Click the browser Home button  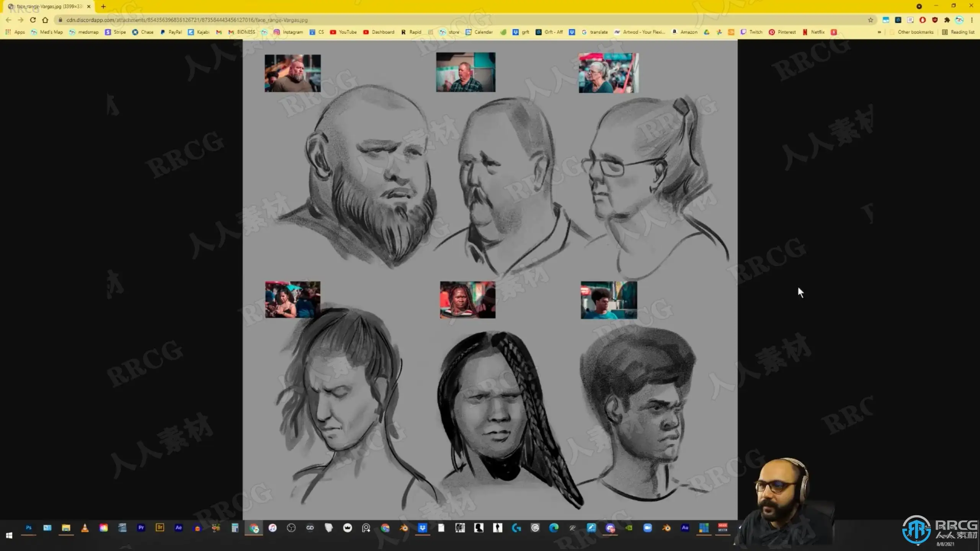click(45, 20)
